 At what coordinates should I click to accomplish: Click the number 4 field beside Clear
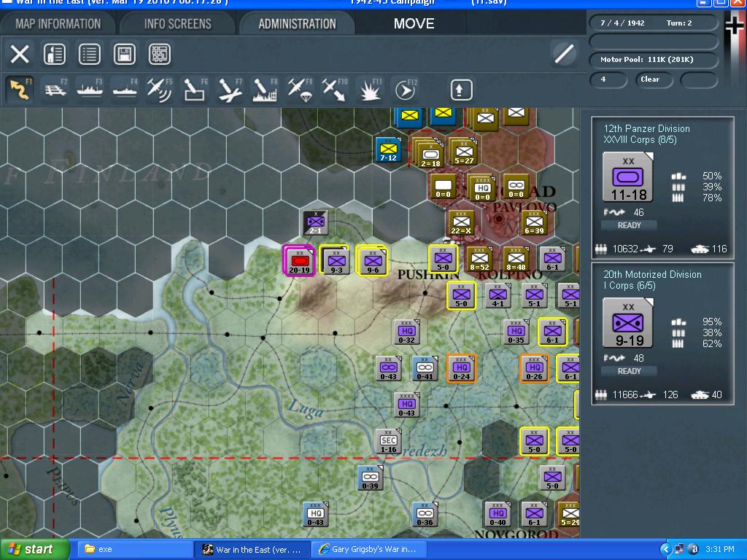click(608, 79)
